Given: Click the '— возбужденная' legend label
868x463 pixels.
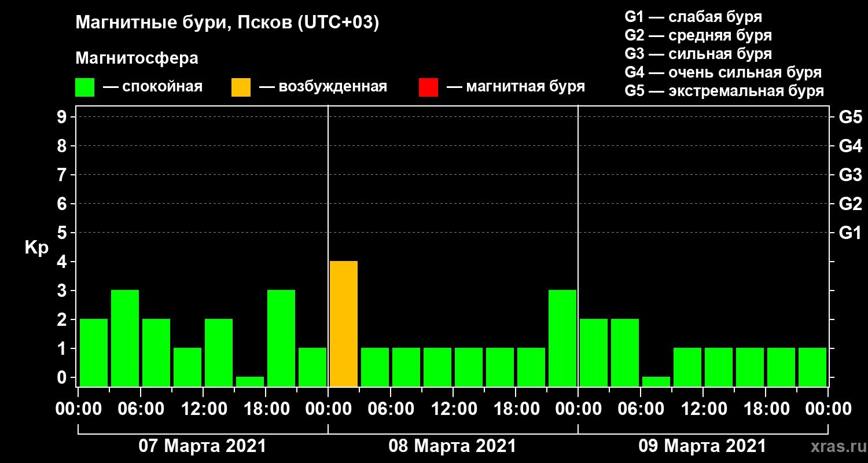Looking at the screenshot, I should 323,87.
